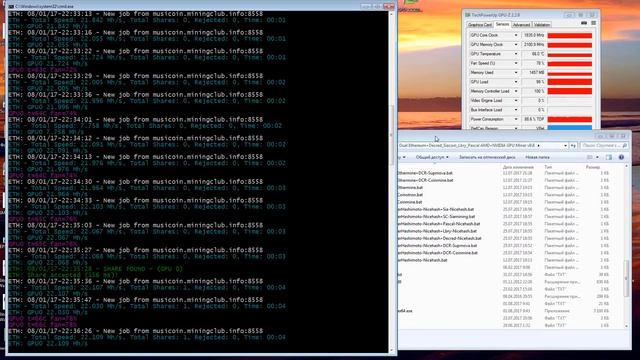This screenshot has height=360, width=640.
Task: Select Nicehash+Sia-Nicehash.bat file
Action: pyautogui.click(x=436, y=210)
